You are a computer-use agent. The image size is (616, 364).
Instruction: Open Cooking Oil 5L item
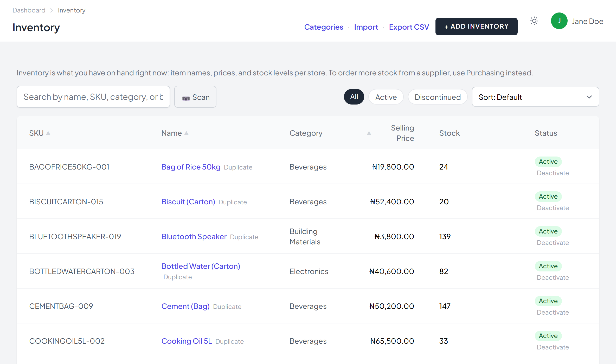[187, 341]
